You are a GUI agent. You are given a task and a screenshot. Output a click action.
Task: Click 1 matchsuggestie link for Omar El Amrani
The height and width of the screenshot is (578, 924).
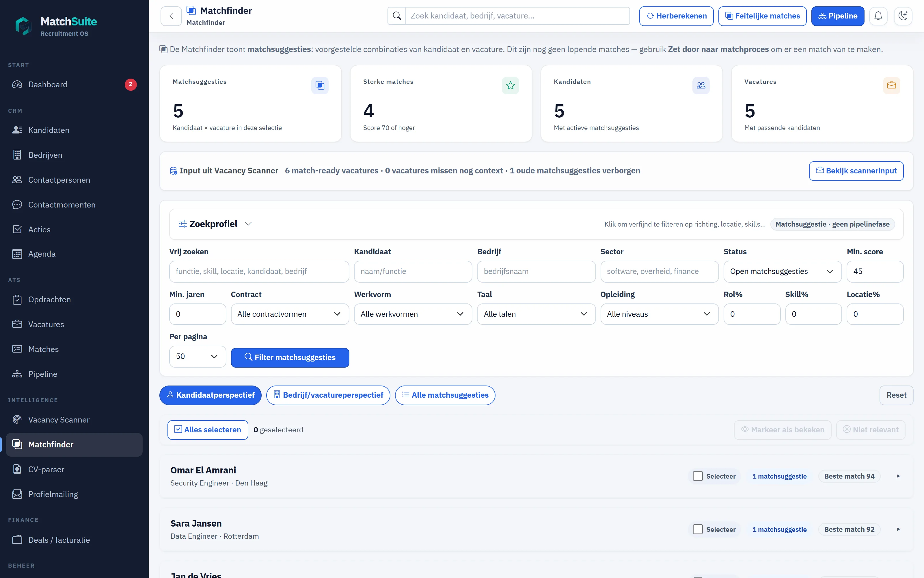[x=779, y=476]
